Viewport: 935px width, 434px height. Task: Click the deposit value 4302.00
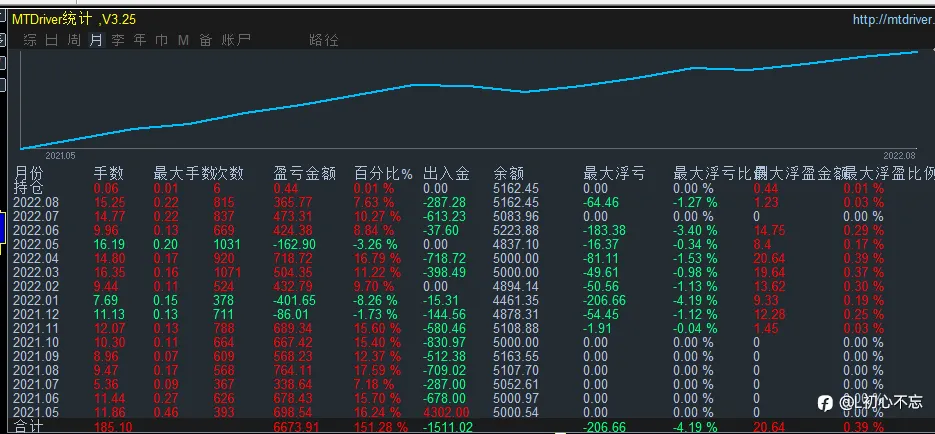[x=446, y=413]
